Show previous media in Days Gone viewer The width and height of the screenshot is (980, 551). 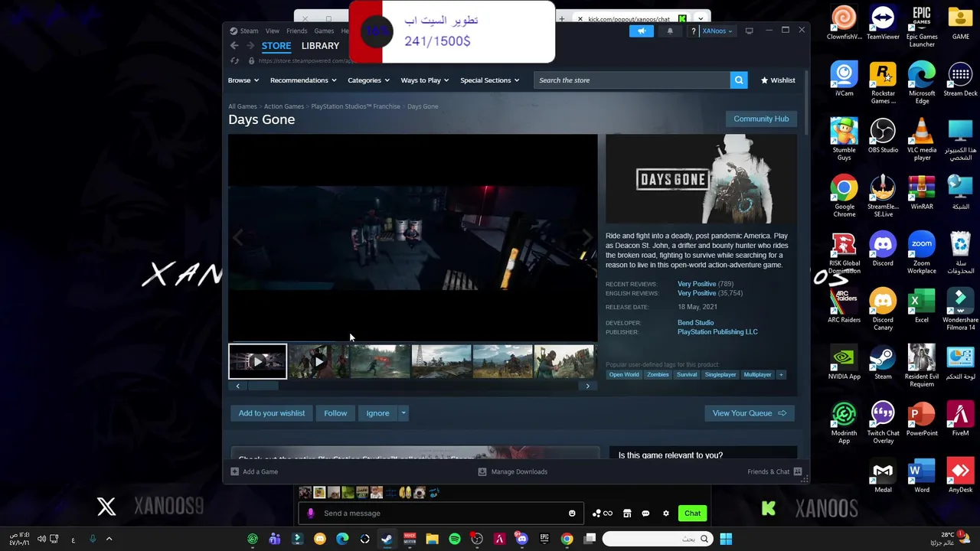[x=238, y=237]
